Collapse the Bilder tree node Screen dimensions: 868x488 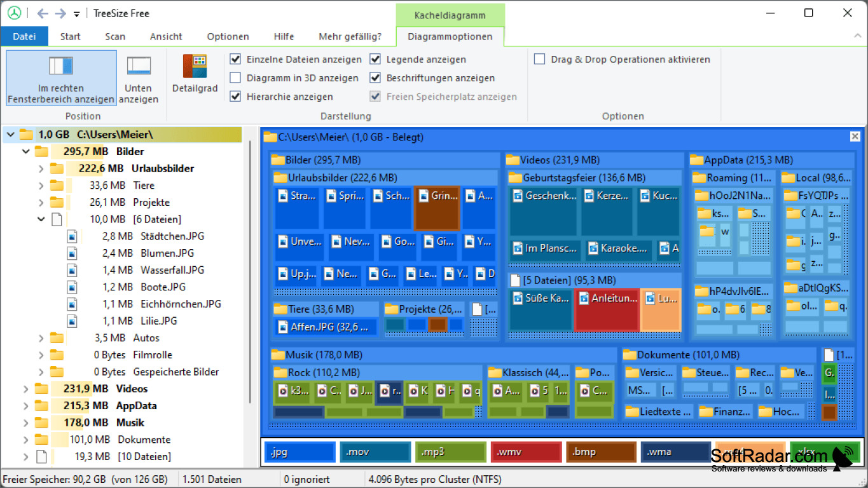[x=25, y=151]
